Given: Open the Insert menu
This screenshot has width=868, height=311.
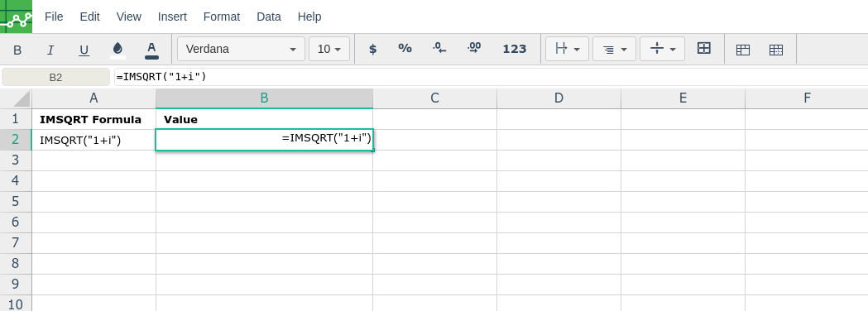Looking at the screenshot, I should pos(172,17).
